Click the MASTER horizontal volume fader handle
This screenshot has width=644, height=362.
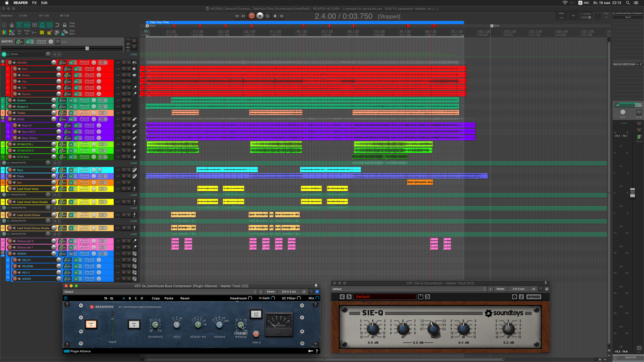coord(87,48)
